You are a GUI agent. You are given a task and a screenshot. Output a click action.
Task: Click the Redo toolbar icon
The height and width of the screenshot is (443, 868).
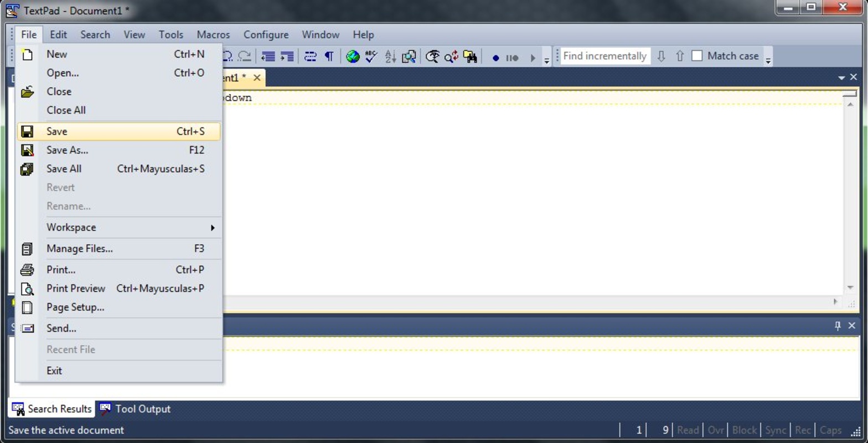click(244, 56)
